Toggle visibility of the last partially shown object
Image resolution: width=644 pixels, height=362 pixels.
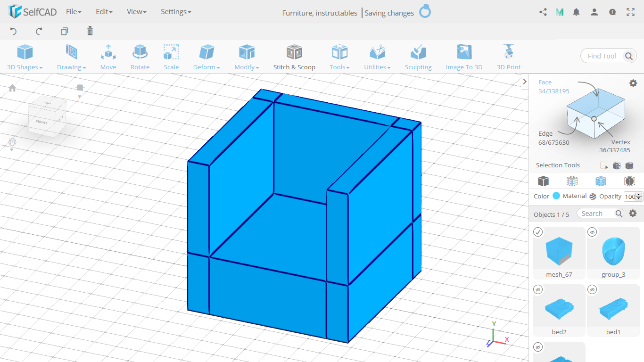538,347
